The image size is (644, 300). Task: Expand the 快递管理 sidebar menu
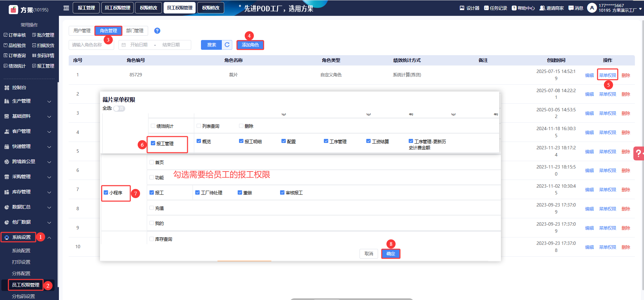pyautogui.click(x=28, y=146)
